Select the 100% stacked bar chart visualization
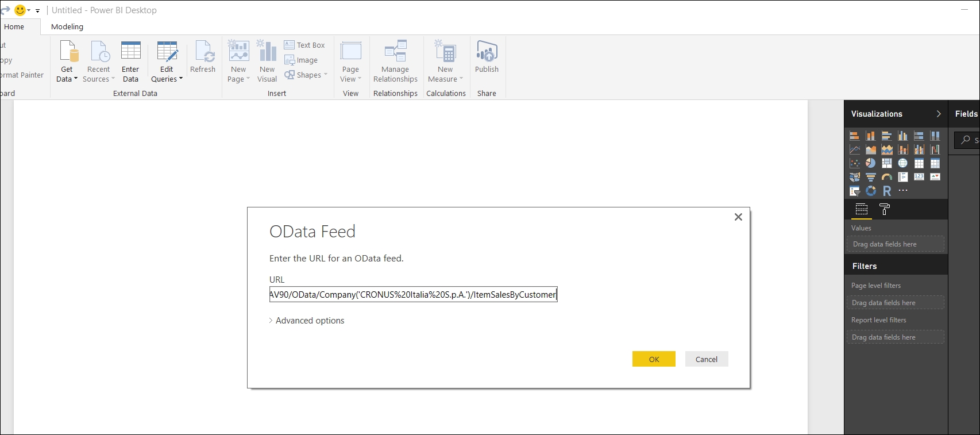The width and height of the screenshot is (980, 435). [x=919, y=136]
